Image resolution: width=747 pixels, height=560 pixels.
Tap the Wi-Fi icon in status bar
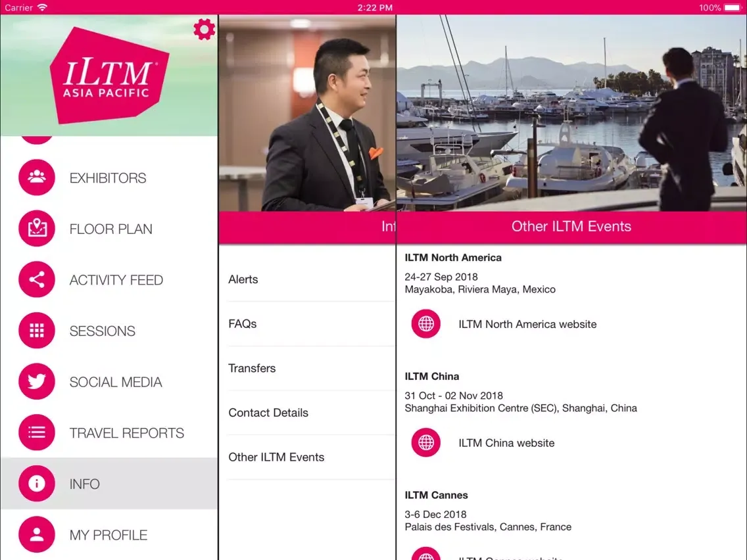[x=42, y=7]
